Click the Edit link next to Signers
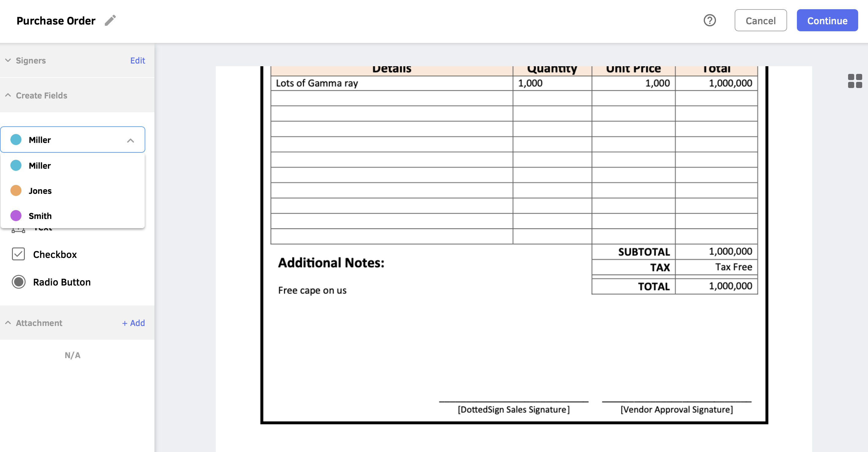Viewport: 868px width, 452px height. (x=138, y=60)
